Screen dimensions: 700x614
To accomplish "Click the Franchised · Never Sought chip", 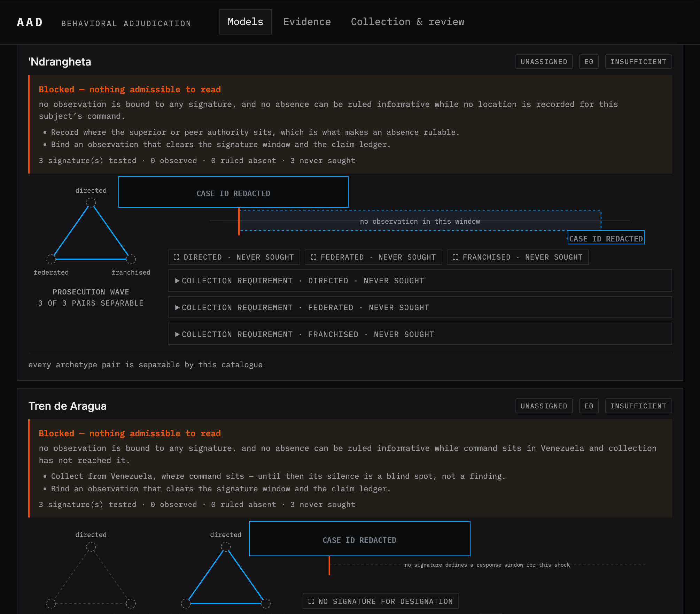I will [x=518, y=257].
